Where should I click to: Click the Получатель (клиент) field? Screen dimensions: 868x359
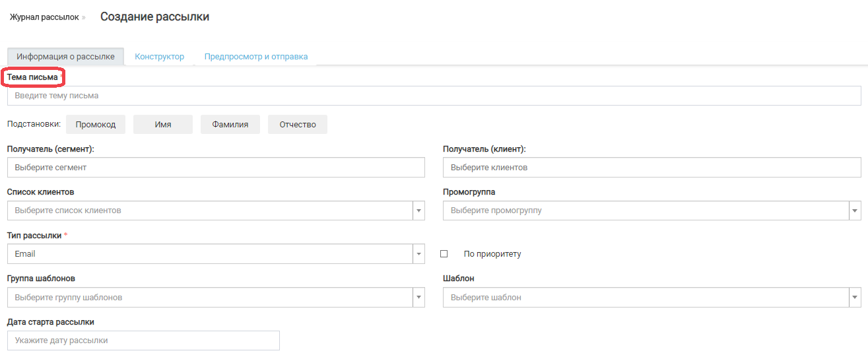(x=651, y=168)
